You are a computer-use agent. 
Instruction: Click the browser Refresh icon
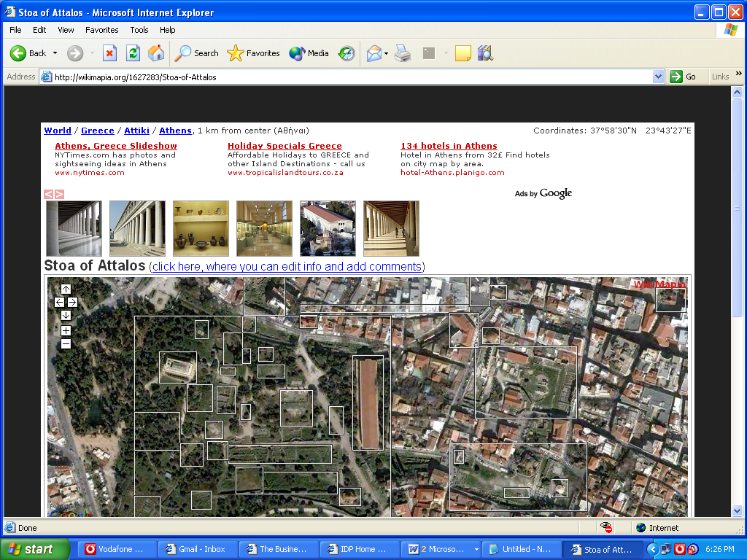tap(133, 53)
